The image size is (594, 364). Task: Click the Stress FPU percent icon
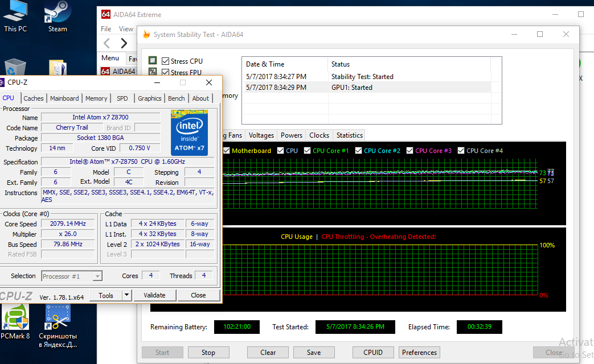[x=153, y=72]
